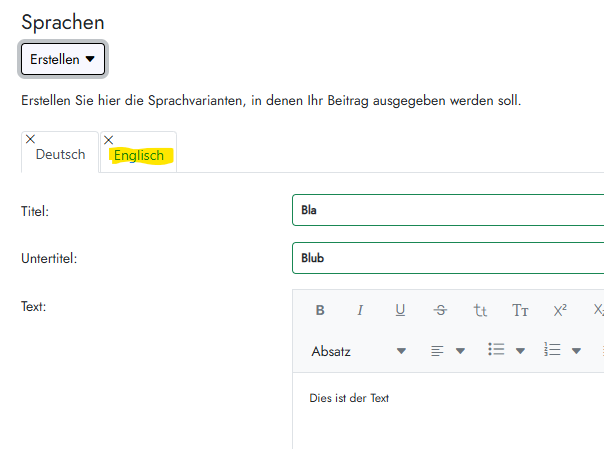Toggle bold formatting in text editor
This screenshot has height=449, width=604.
coord(320,310)
